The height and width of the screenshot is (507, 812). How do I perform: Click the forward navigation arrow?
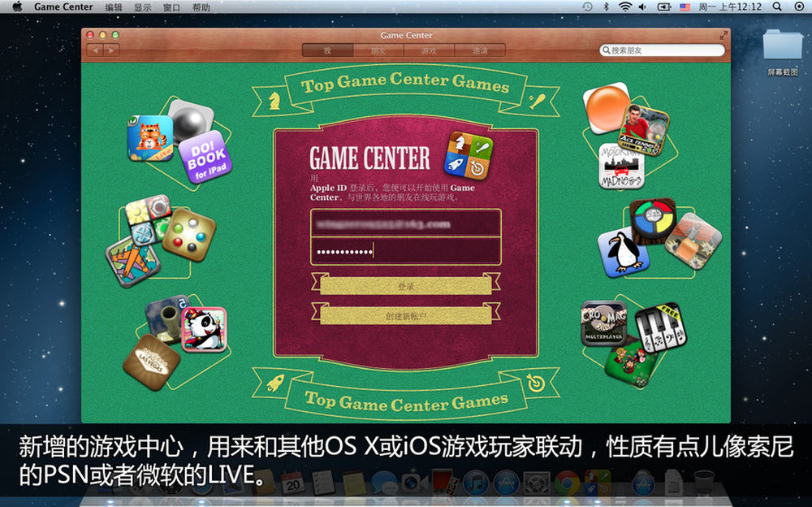111,50
